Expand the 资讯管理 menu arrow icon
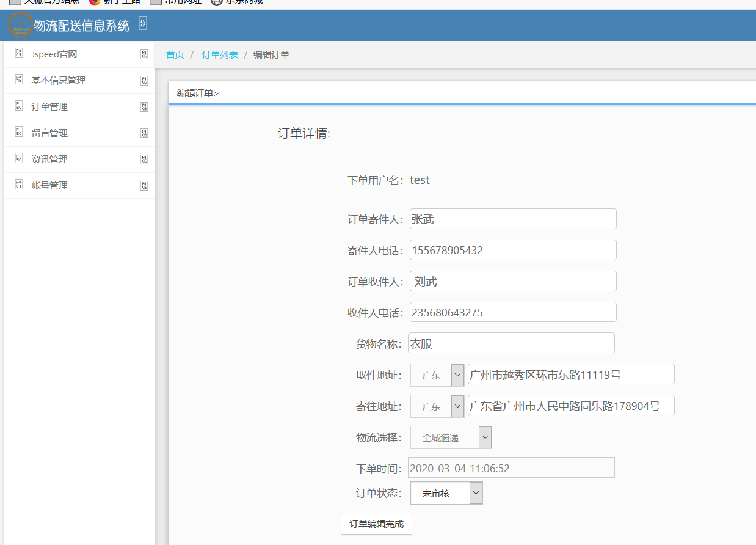 point(144,159)
